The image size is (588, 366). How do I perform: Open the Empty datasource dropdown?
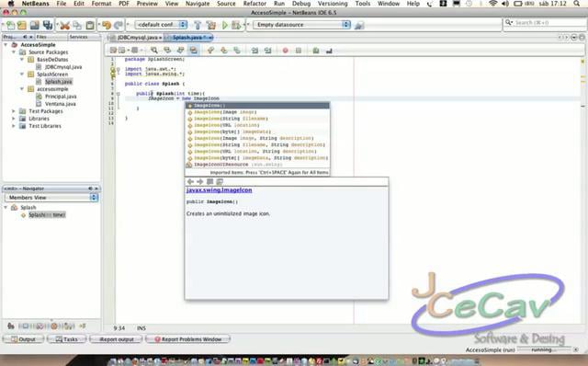click(301, 25)
